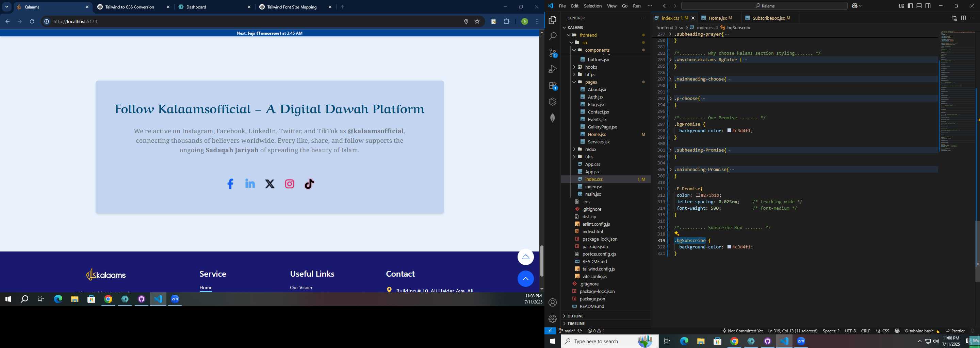Open Copilot chat icon in title bar
Screen dimensions: 980x348
(x=855, y=6)
